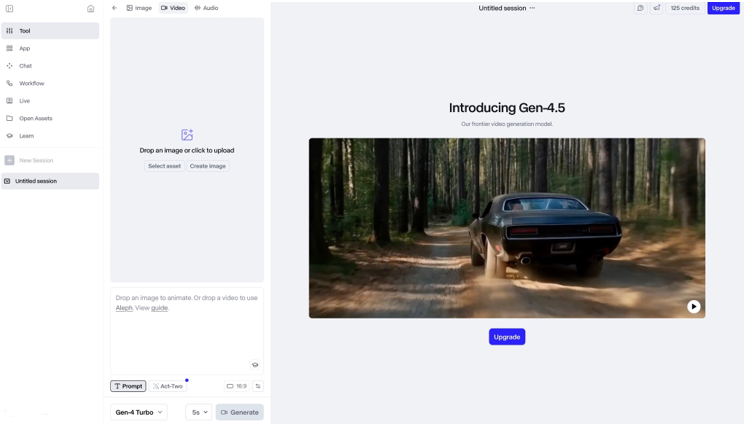
Task: Go to the home page icon
Action: pos(90,8)
